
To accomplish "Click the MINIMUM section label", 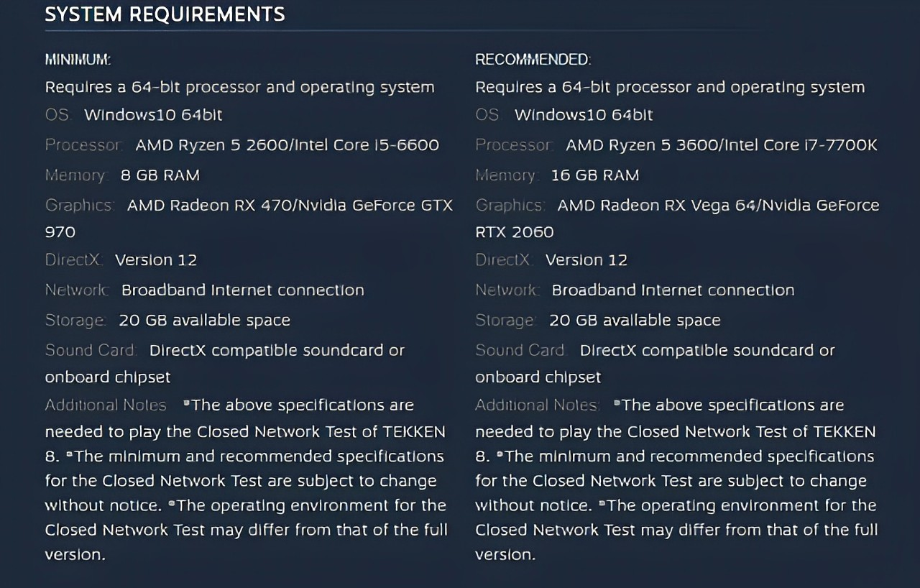I will (78, 60).
